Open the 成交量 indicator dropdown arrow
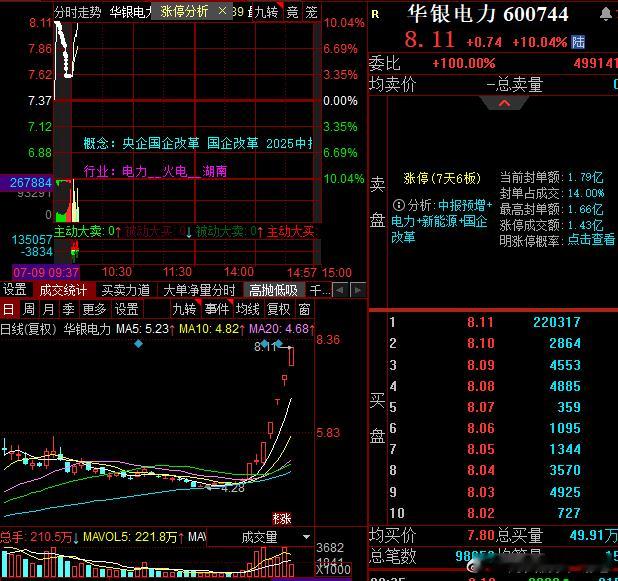 pyautogui.click(x=306, y=537)
